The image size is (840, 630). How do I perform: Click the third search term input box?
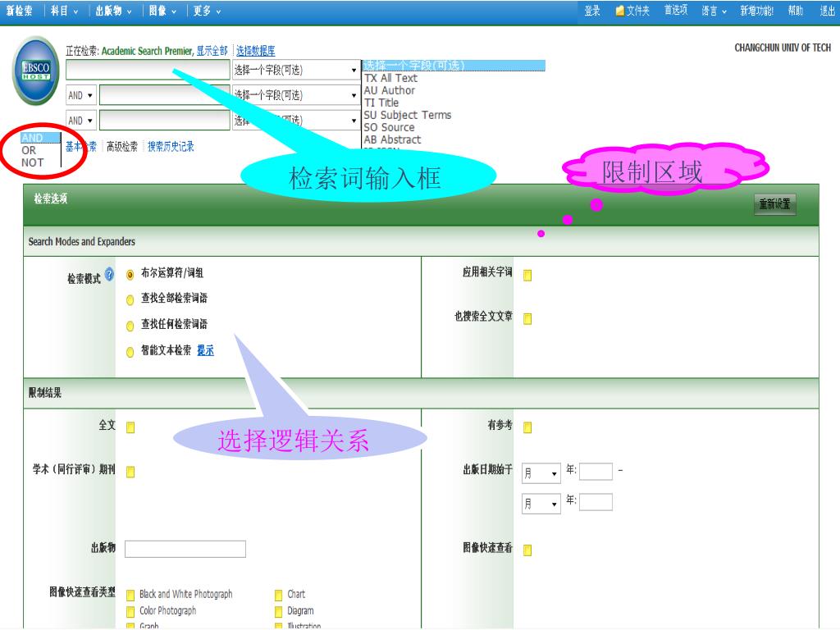(164, 120)
